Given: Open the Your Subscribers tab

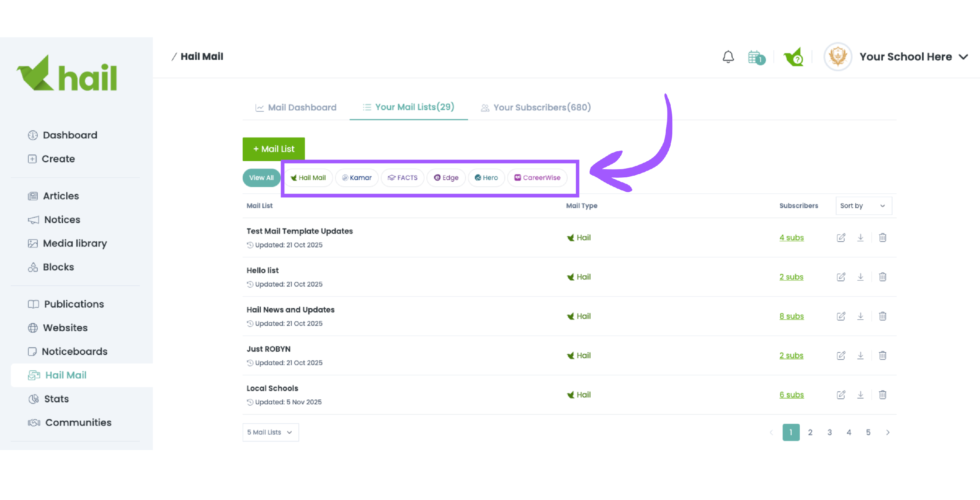Looking at the screenshot, I should (x=536, y=107).
